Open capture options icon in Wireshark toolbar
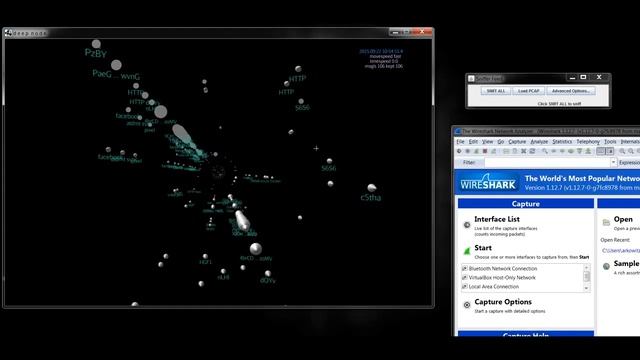The image size is (640, 360). coord(468,151)
